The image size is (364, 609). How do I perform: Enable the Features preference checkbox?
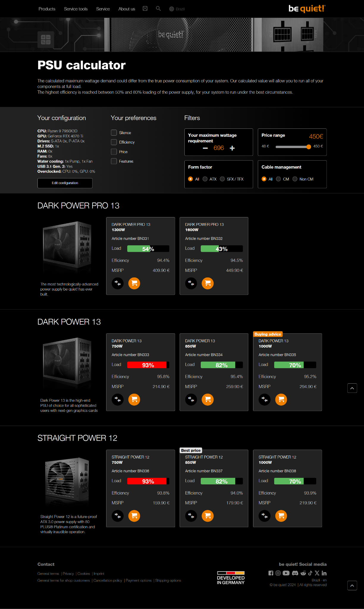pyautogui.click(x=114, y=161)
